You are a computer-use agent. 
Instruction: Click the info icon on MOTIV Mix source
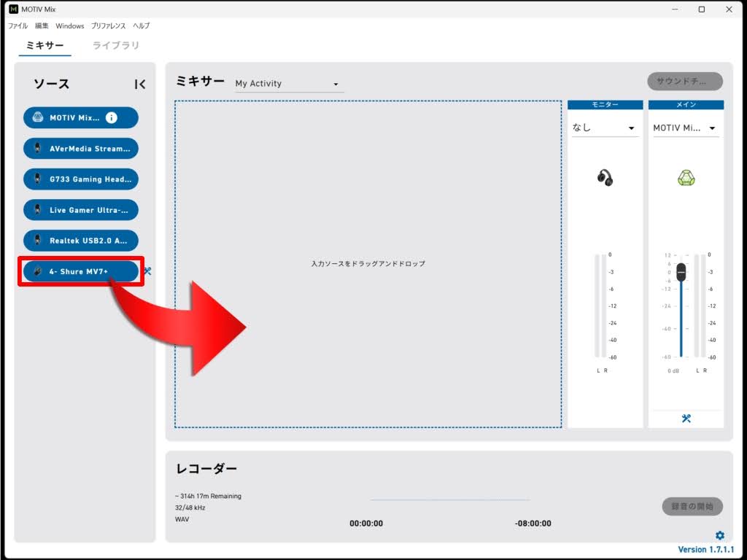111,117
